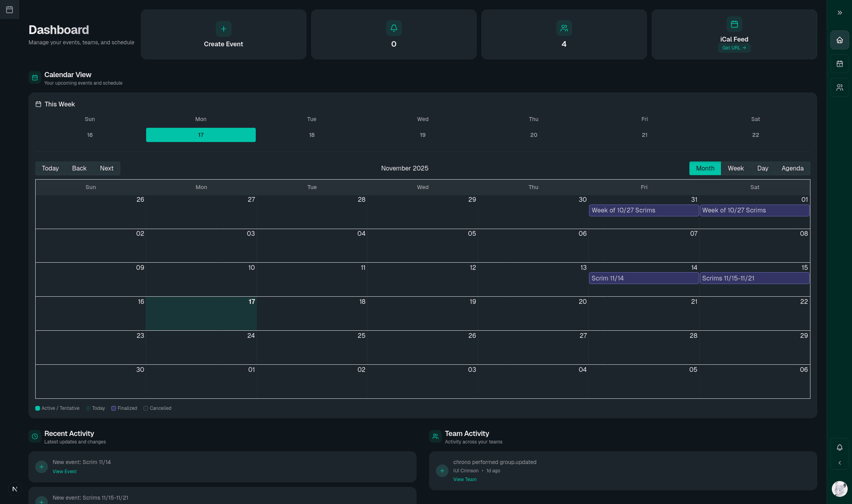Switch to the Agenda calendar view
The height and width of the screenshot is (504, 852).
792,168
